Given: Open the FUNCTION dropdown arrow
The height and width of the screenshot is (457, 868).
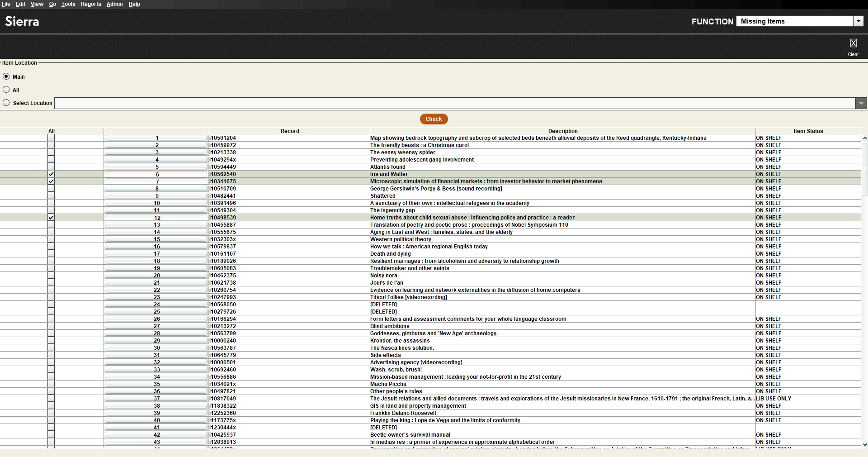Looking at the screenshot, I should [859, 21].
